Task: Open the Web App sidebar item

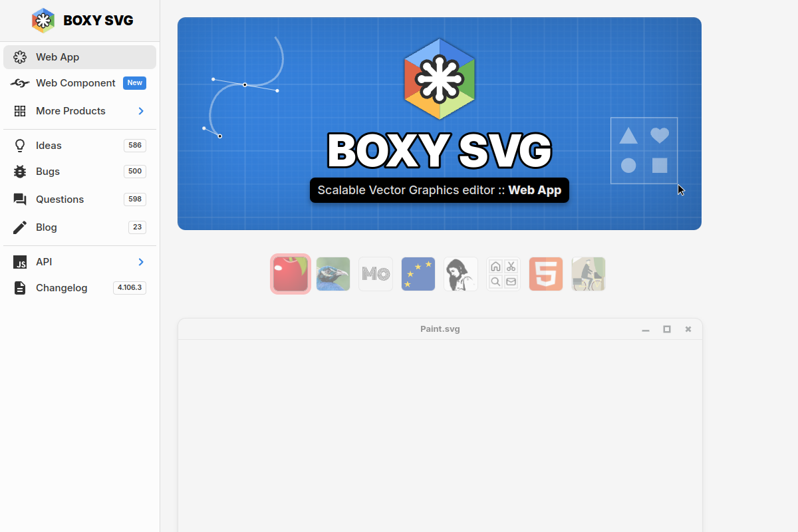Action: click(x=80, y=57)
